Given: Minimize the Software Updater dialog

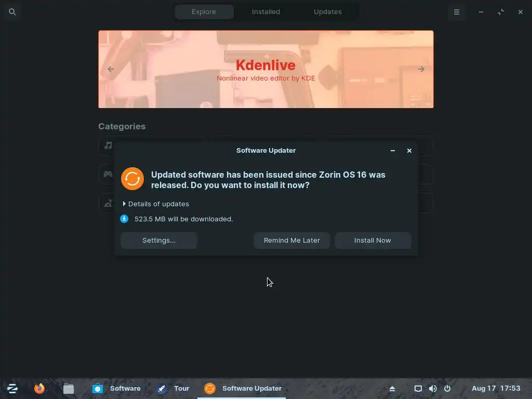Looking at the screenshot, I should 393,150.
